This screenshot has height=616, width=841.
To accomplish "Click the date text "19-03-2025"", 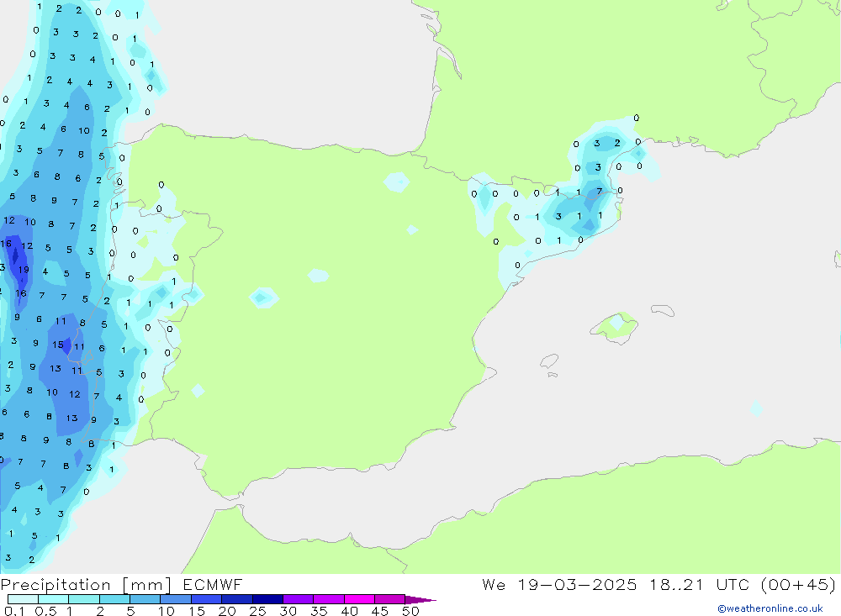I will tap(583, 585).
